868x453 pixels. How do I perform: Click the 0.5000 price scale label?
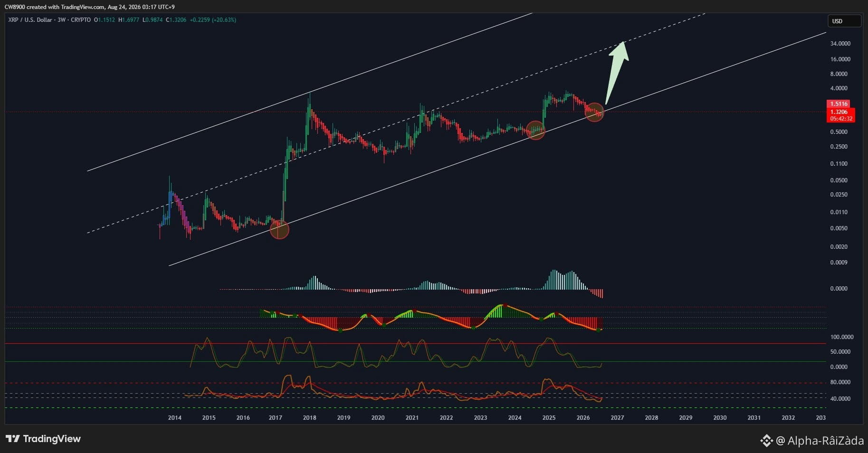coord(839,132)
